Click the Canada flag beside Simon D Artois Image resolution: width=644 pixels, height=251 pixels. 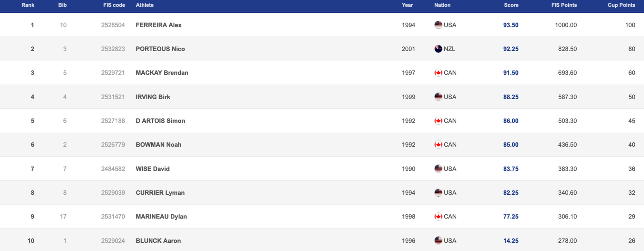tap(438, 121)
